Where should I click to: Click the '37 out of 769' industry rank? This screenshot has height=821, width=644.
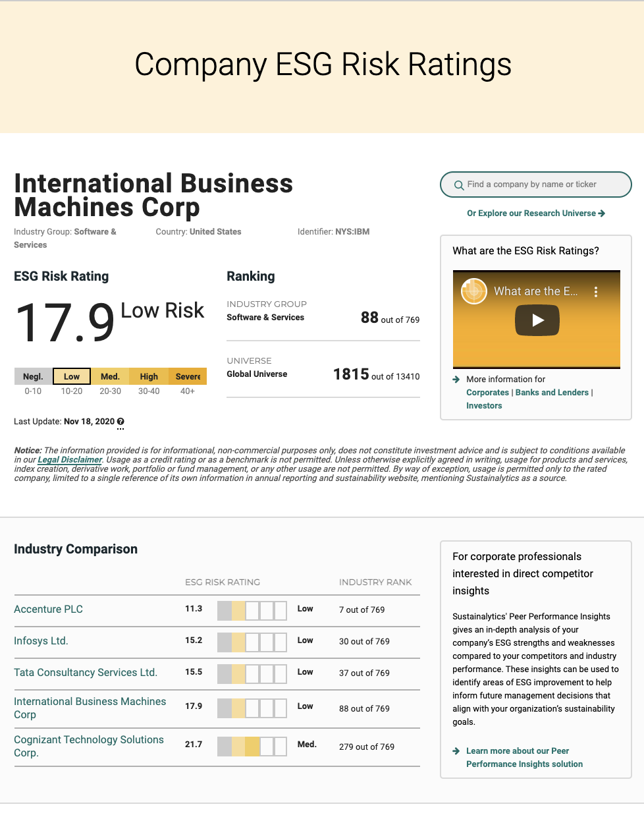(364, 673)
